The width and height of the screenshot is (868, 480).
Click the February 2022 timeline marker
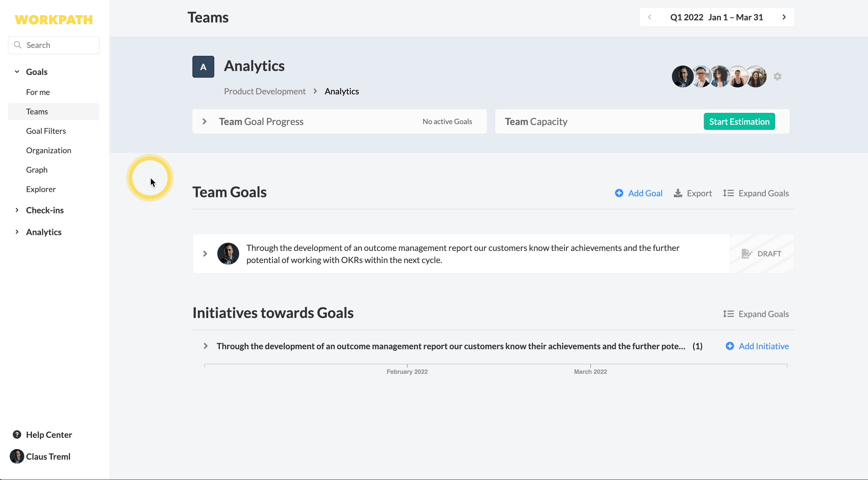[407, 372]
